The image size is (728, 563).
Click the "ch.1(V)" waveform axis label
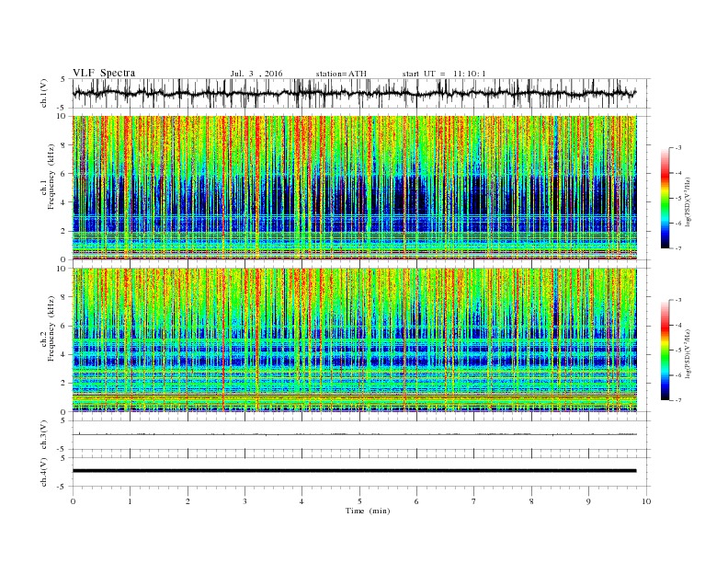coord(43,93)
